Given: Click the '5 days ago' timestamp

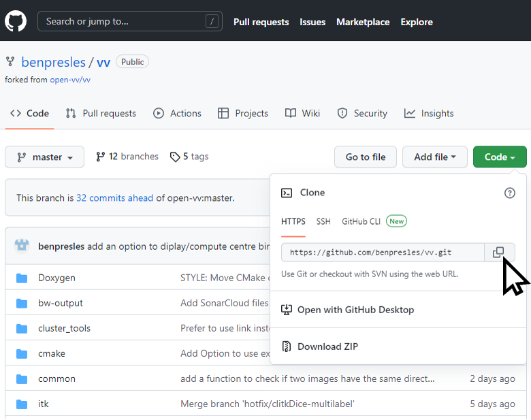Looking at the screenshot, I should [492, 404].
